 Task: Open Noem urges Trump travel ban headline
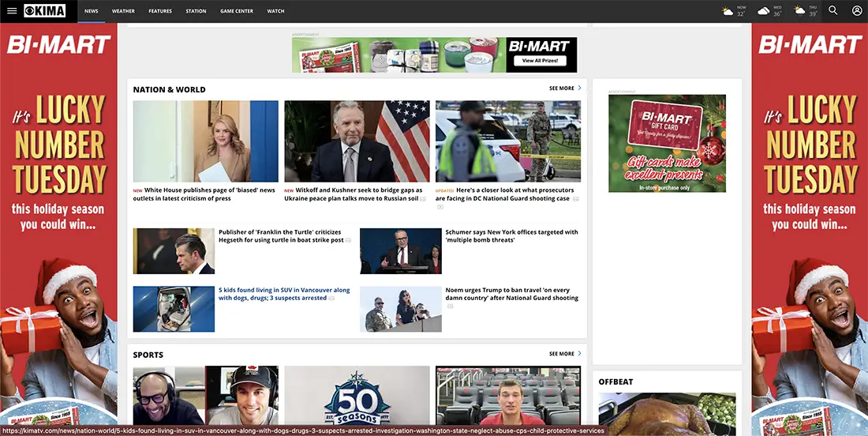click(511, 294)
